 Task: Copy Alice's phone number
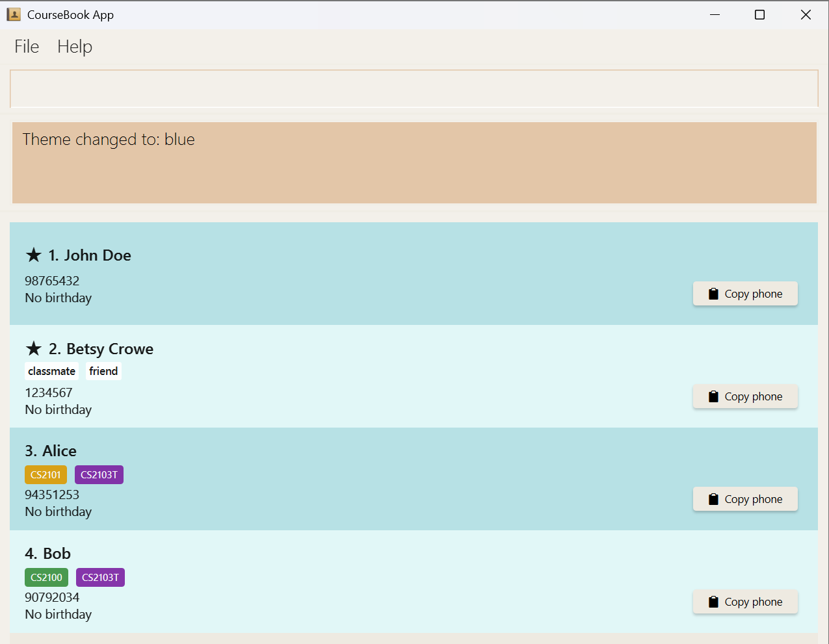pyautogui.click(x=745, y=499)
